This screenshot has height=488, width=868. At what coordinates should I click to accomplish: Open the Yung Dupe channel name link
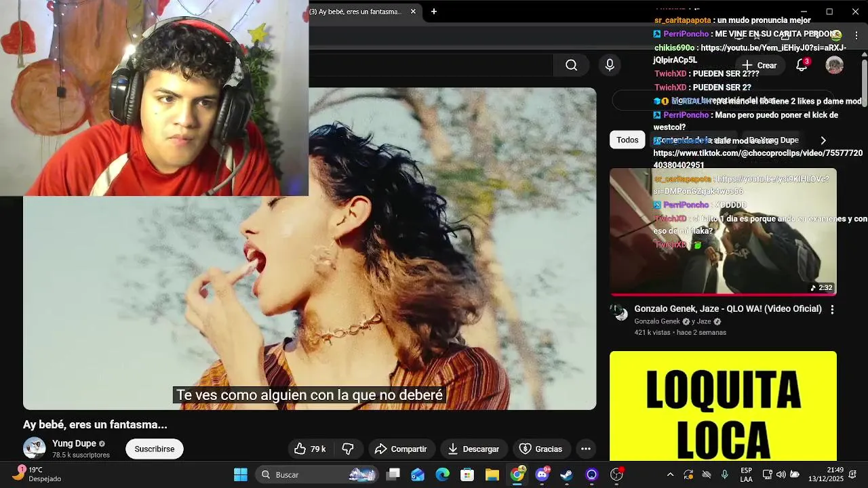pyautogui.click(x=74, y=443)
